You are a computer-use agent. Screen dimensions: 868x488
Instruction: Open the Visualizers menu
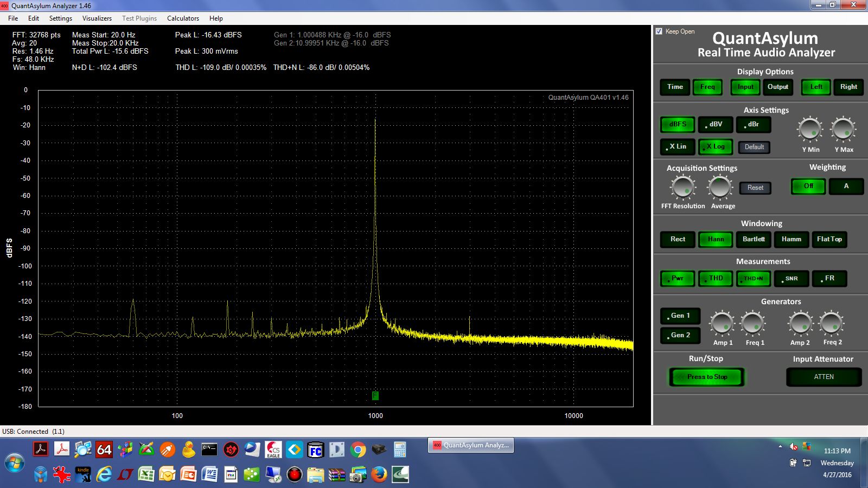[x=97, y=18]
